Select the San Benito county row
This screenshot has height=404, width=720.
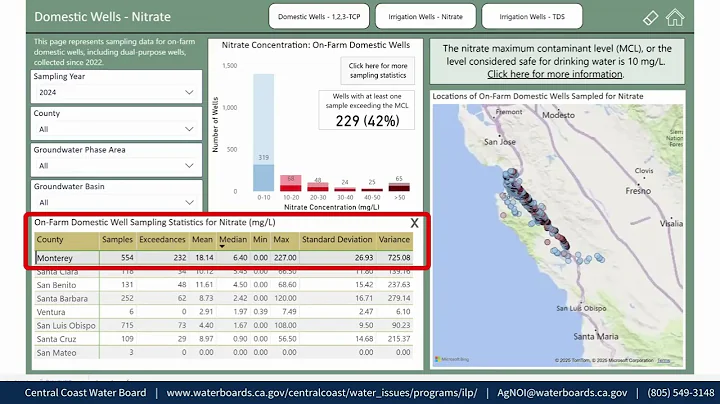pyautogui.click(x=224, y=285)
